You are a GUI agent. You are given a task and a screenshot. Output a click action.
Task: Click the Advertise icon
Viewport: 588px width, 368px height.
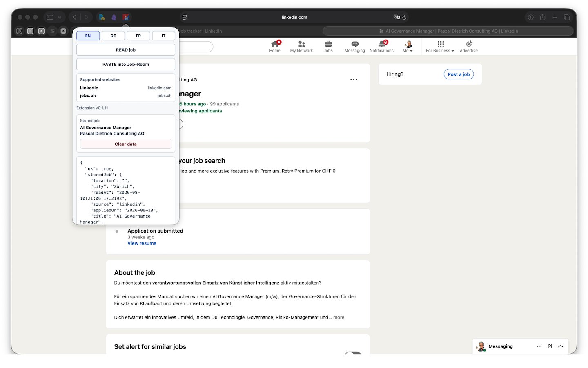coord(469,44)
